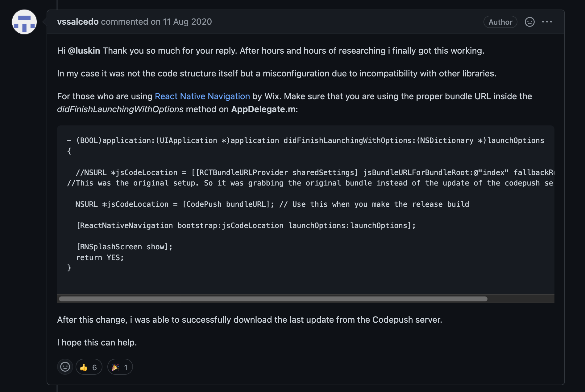Toggle the hooray party-popper reaction
The height and width of the screenshot is (392, 585).
click(120, 367)
